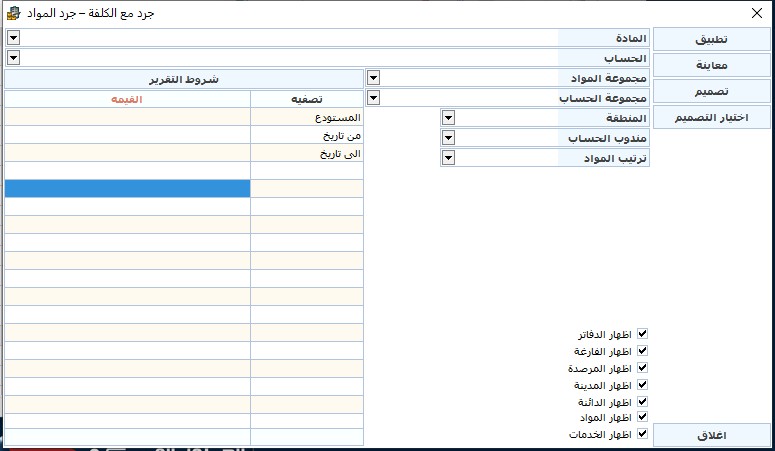Click the مجموعة المواد input field

(469, 78)
